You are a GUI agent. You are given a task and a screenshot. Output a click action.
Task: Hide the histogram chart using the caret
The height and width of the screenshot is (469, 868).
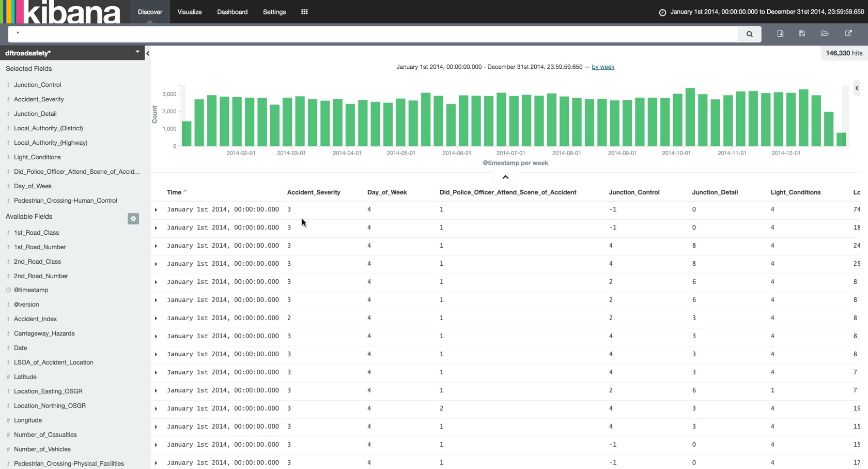505,177
